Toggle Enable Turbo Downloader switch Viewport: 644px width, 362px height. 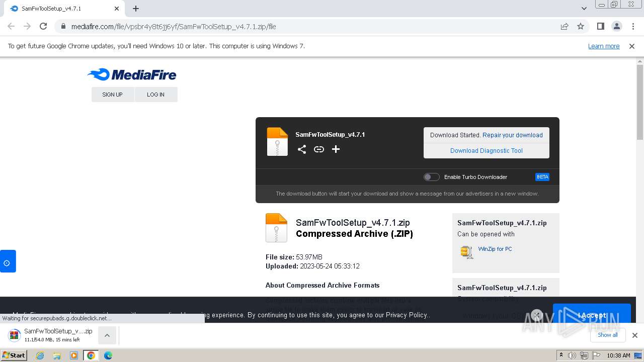point(432,177)
